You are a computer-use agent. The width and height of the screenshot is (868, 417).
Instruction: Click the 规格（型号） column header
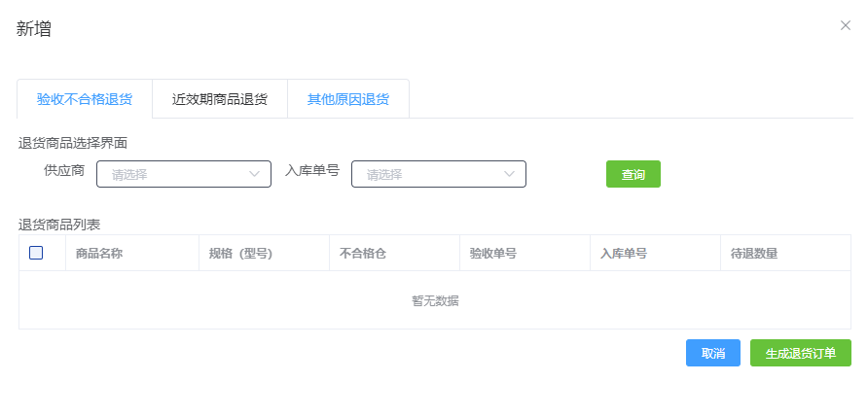click(240, 254)
